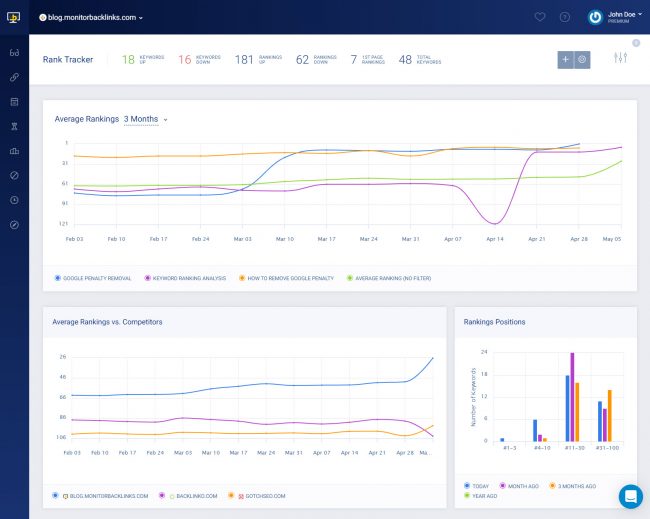Click the Monitor Backlinks logo icon
This screenshot has height=519, width=650.
14,17
